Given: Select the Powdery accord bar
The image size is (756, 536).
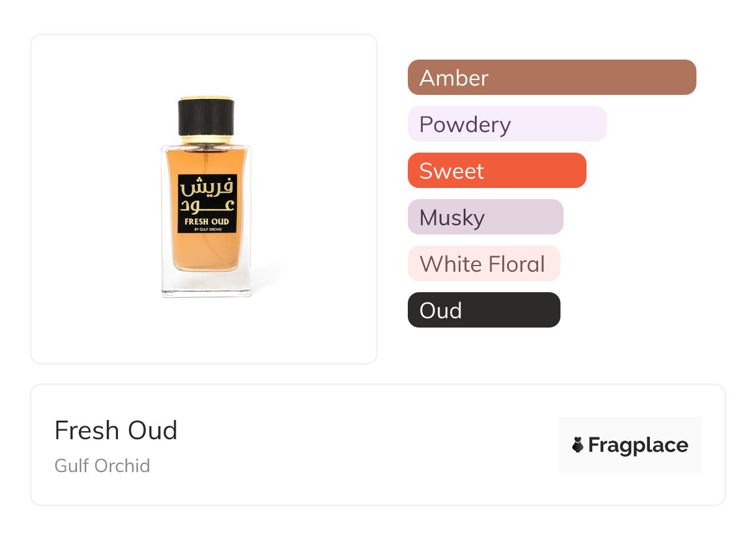Looking at the screenshot, I should pyautogui.click(x=506, y=124).
